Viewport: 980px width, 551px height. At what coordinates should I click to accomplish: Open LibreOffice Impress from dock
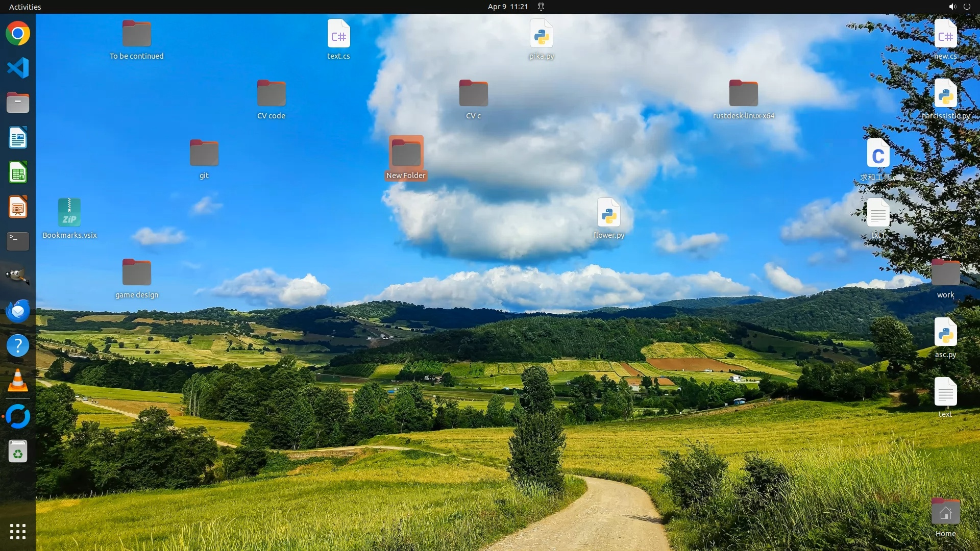click(x=18, y=207)
